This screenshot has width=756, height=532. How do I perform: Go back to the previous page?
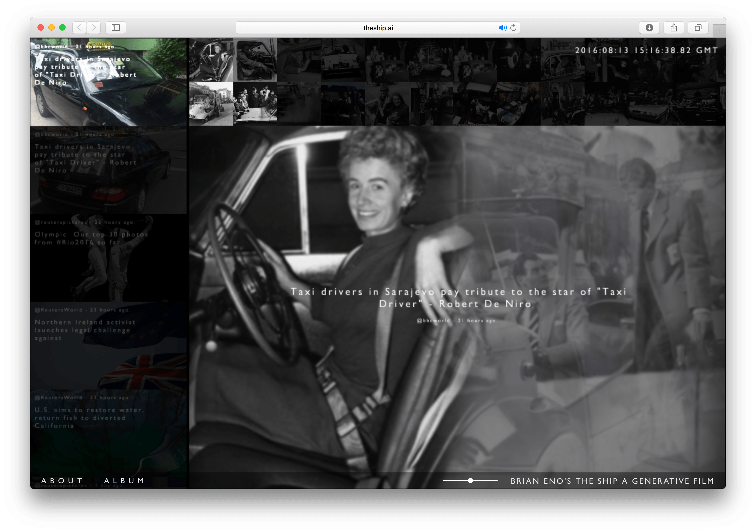(79, 28)
